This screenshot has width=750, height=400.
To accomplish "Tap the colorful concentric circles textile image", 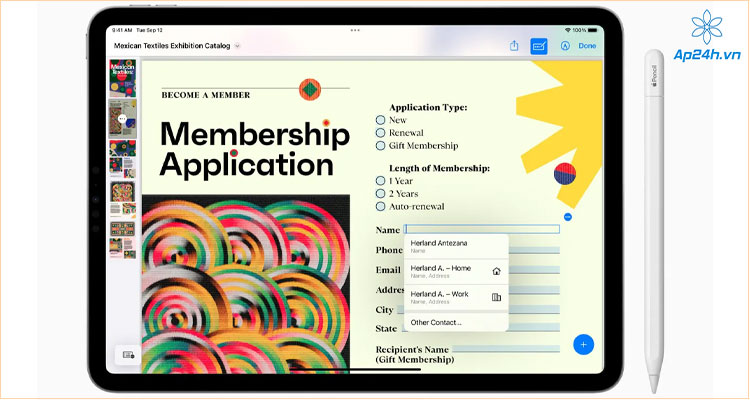I will (246, 284).
